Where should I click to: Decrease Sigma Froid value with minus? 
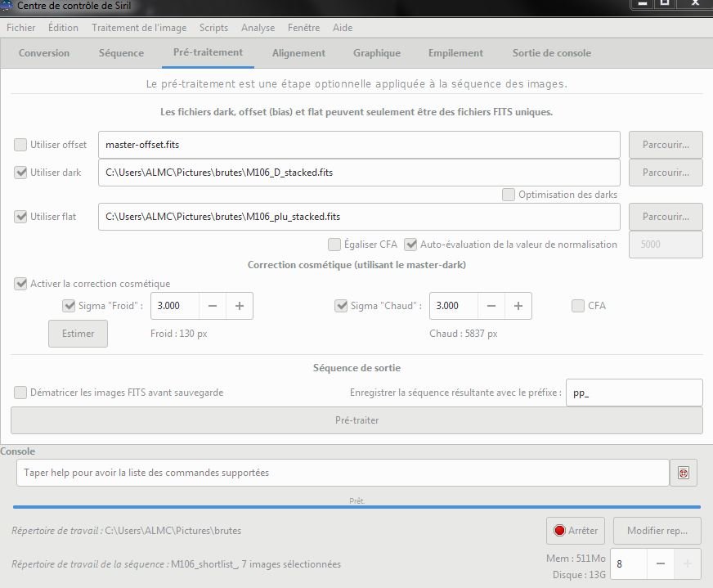213,306
